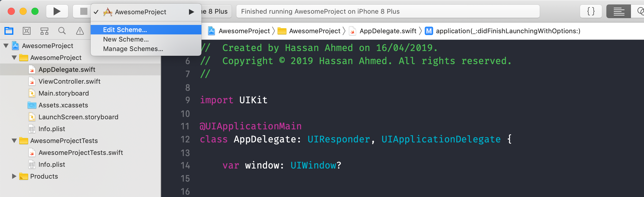
Task: Click the Stop button in the toolbar
Action: (83, 11)
